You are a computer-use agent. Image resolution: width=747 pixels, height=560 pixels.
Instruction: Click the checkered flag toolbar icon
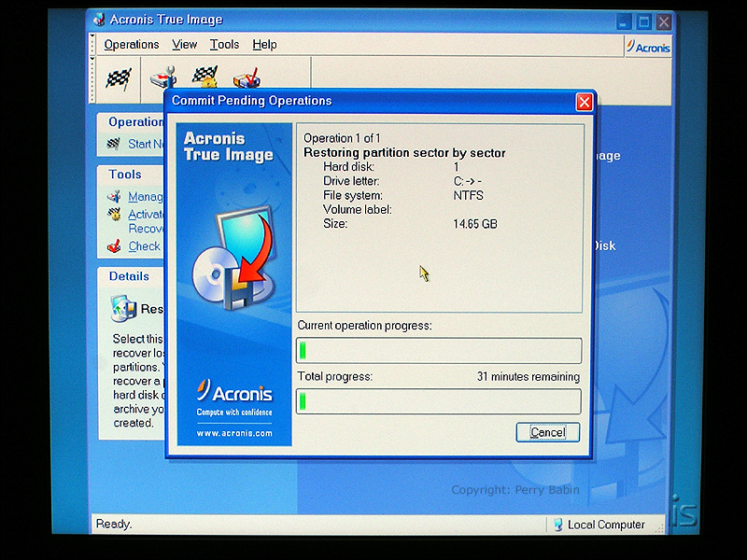(x=119, y=79)
